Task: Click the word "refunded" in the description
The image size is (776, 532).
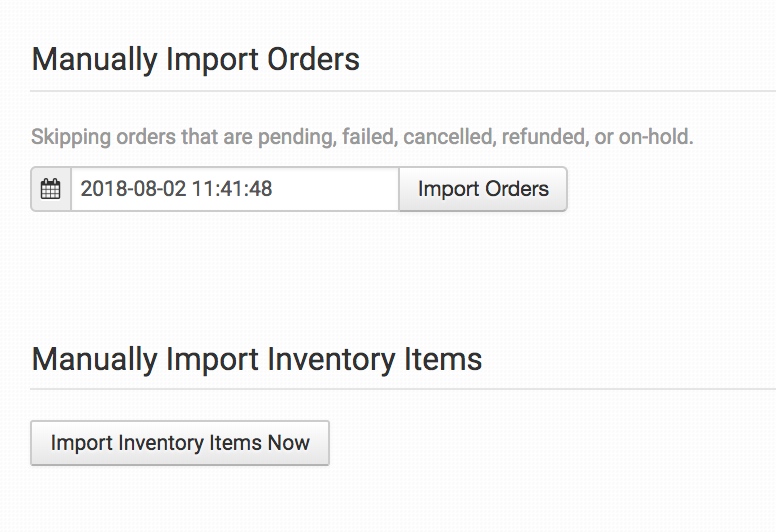Action: 540,137
